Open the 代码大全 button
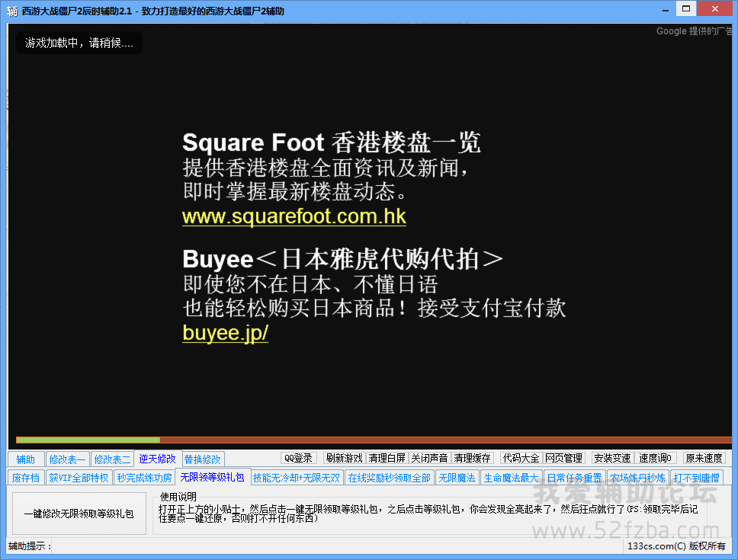Image resolution: width=738 pixels, height=560 pixels. coord(521,458)
